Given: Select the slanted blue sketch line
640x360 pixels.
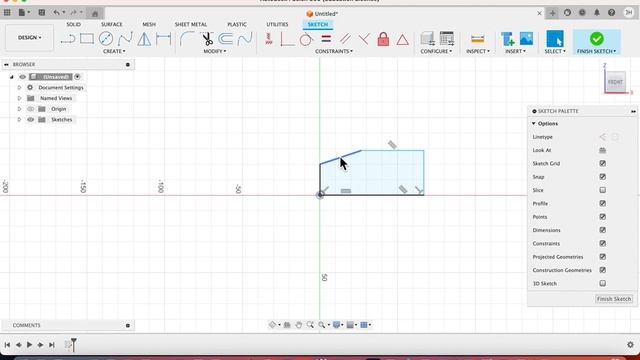Looking at the screenshot, I should [340, 158].
